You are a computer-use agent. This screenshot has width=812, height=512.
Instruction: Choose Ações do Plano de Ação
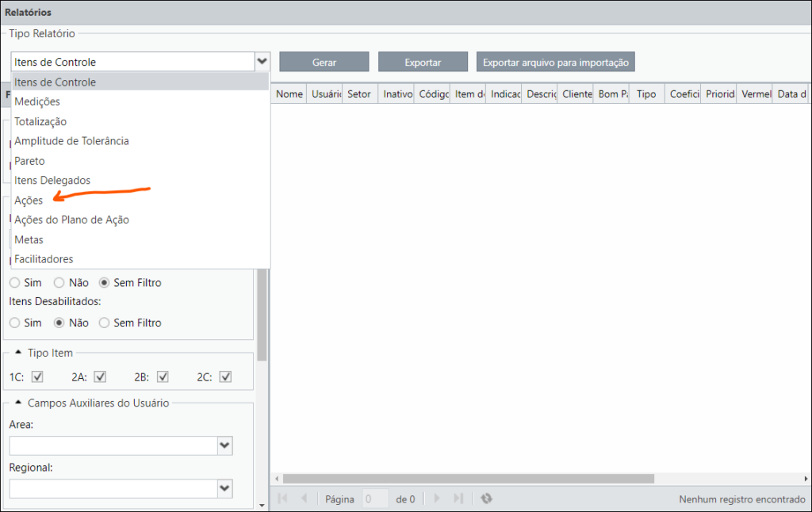tap(140, 220)
